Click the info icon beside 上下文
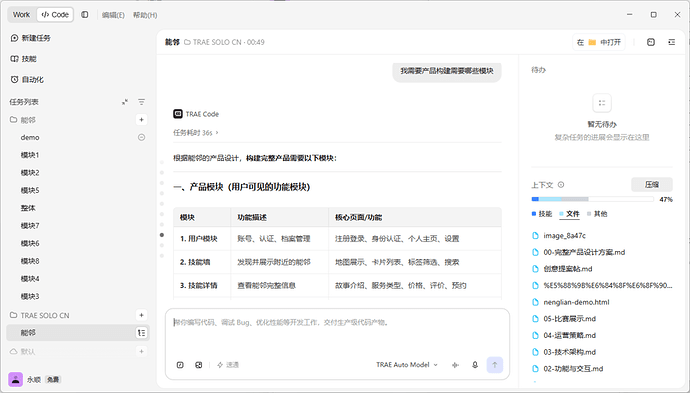Image resolution: width=690 pixels, height=393 pixels. point(561,185)
